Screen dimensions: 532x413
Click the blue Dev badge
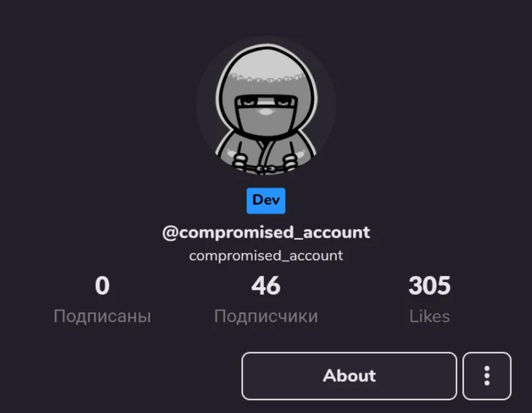pyautogui.click(x=266, y=201)
